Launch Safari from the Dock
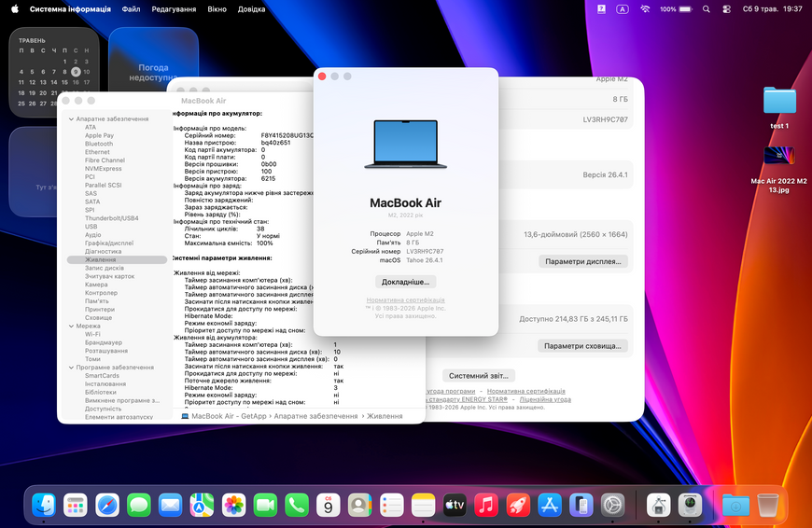 107,505
